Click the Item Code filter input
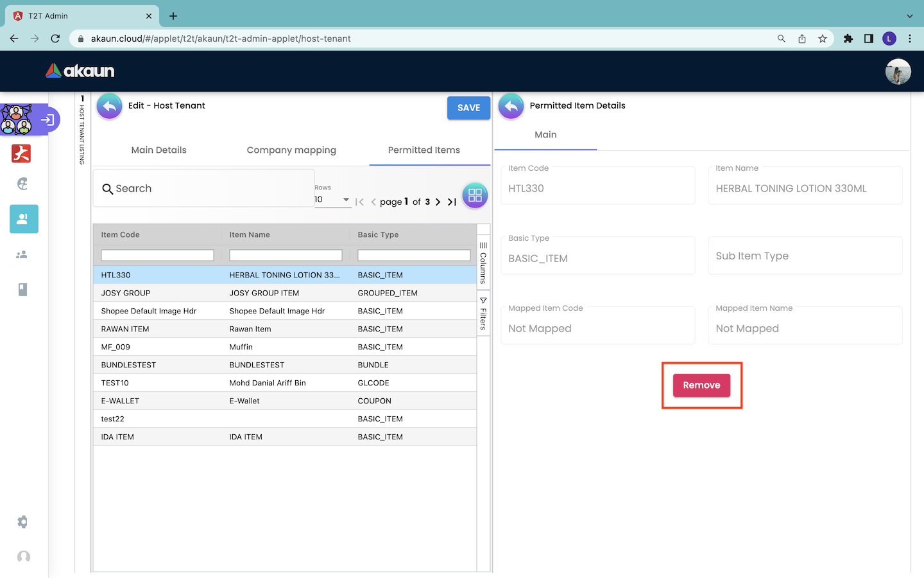 [x=157, y=256]
